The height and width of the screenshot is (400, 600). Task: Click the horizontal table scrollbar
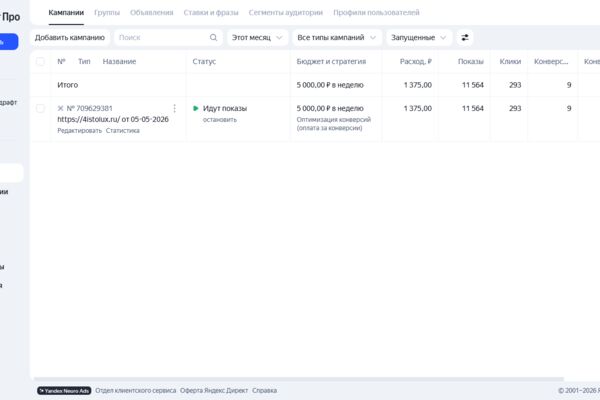(298, 379)
